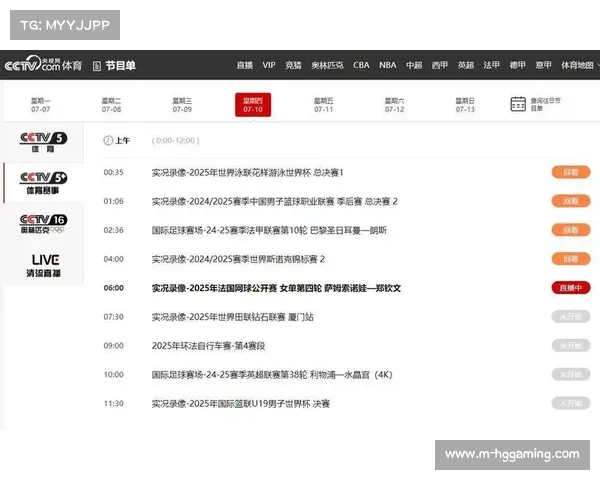
Task: Click 回看 for the 02:36 法甲 program
Action: point(571,230)
